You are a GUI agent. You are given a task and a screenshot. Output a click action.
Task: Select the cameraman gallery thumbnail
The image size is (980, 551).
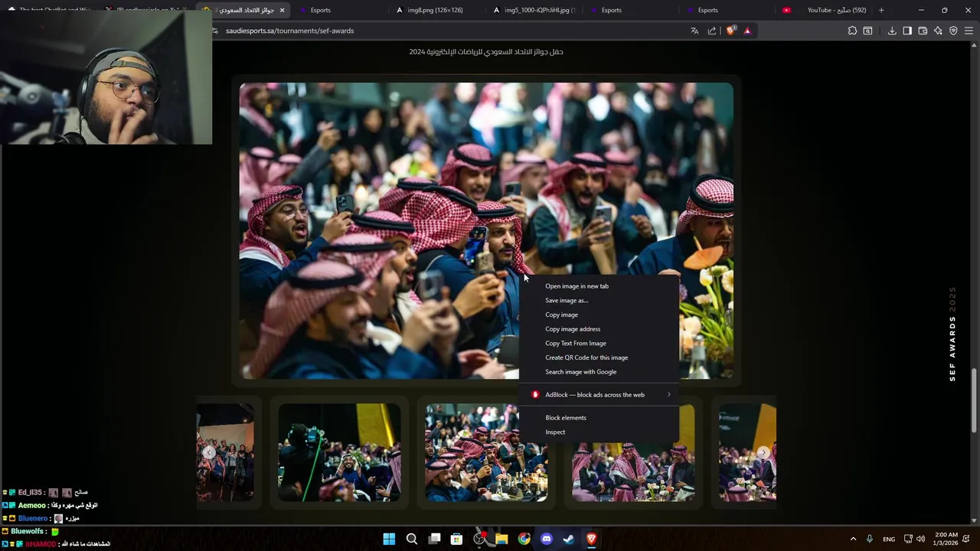point(339,452)
